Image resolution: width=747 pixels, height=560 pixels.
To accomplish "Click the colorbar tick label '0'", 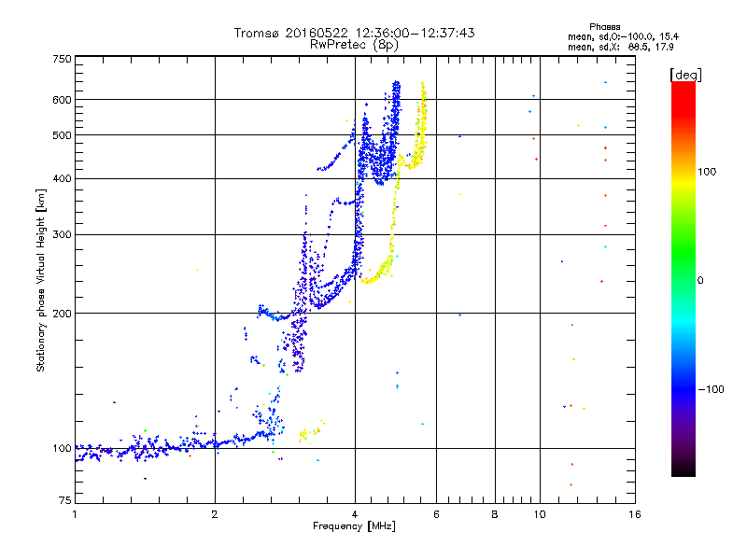I will tap(700, 281).
